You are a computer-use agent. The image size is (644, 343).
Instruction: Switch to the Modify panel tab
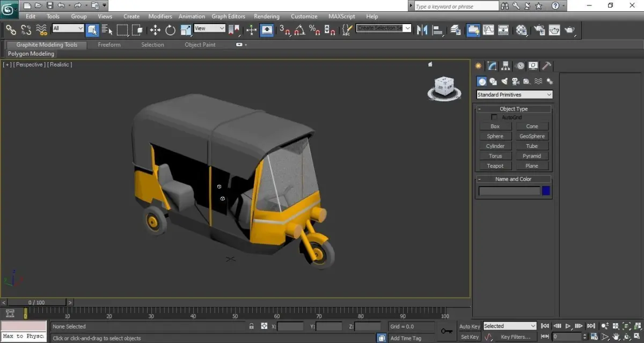click(492, 66)
